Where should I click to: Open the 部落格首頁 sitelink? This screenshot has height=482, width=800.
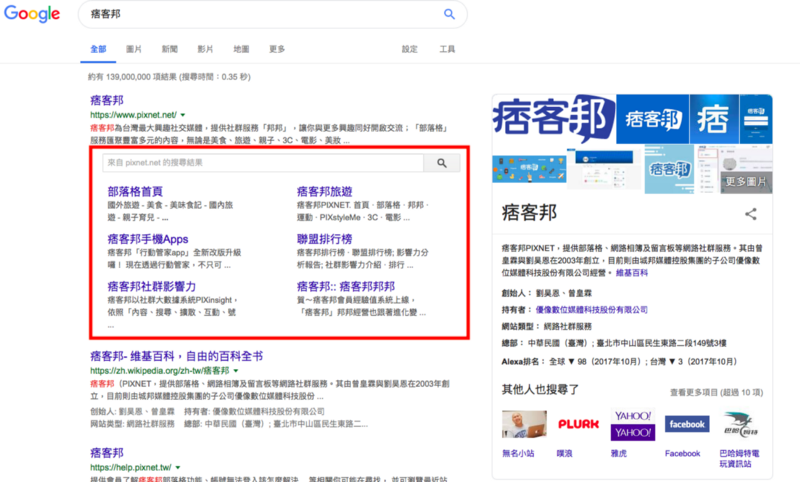135,192
